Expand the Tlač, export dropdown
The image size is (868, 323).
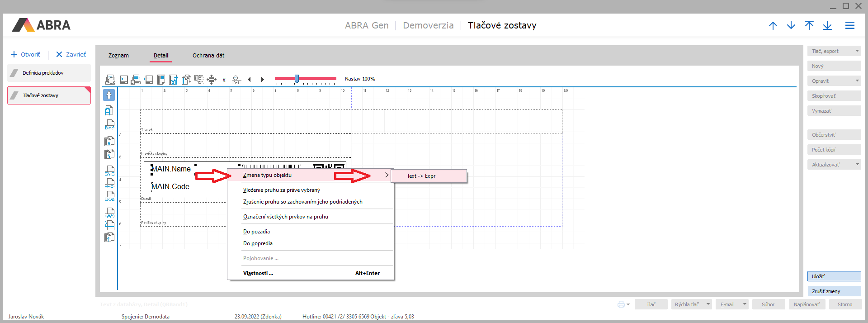pos(857,51)
